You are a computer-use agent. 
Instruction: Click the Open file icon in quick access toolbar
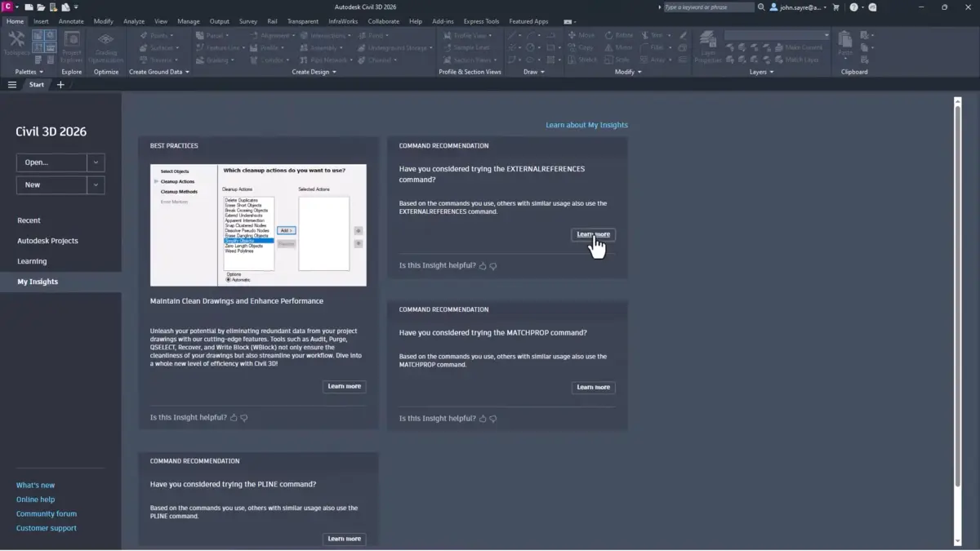click(x=41, y=7)
